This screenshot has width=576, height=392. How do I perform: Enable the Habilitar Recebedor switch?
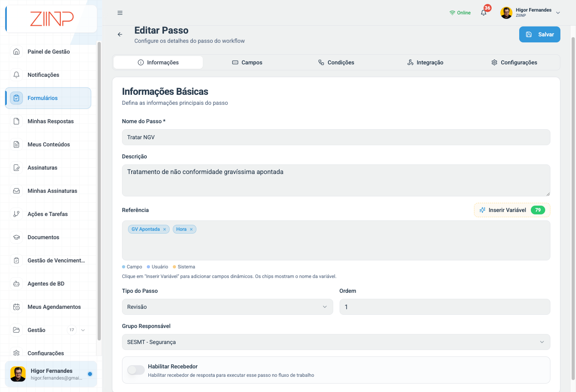(x=136, y=370)
